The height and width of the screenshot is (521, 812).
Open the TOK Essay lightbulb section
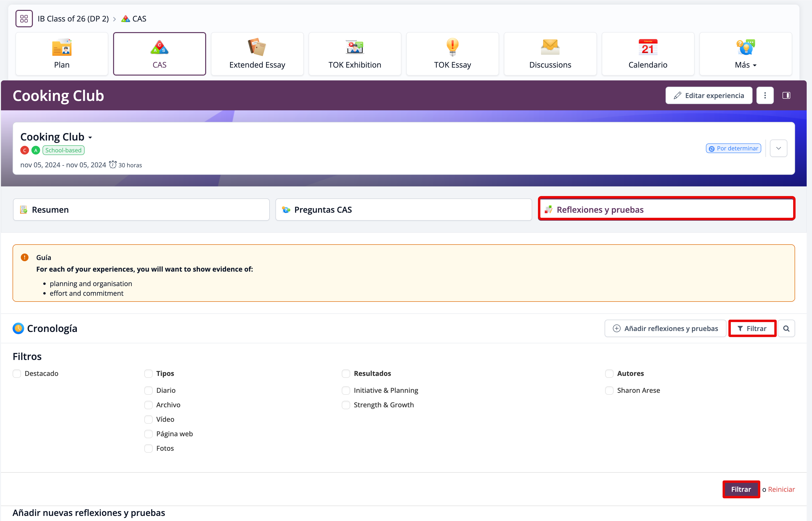click(x=452, y=54)
